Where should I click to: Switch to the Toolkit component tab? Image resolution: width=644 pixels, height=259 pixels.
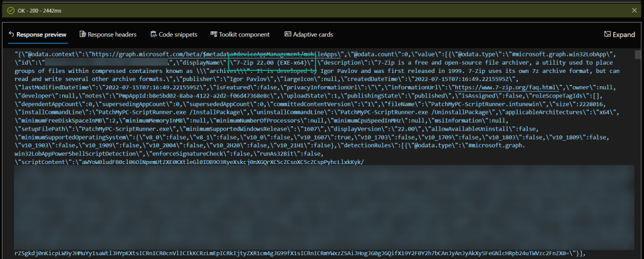coord(240,35)
